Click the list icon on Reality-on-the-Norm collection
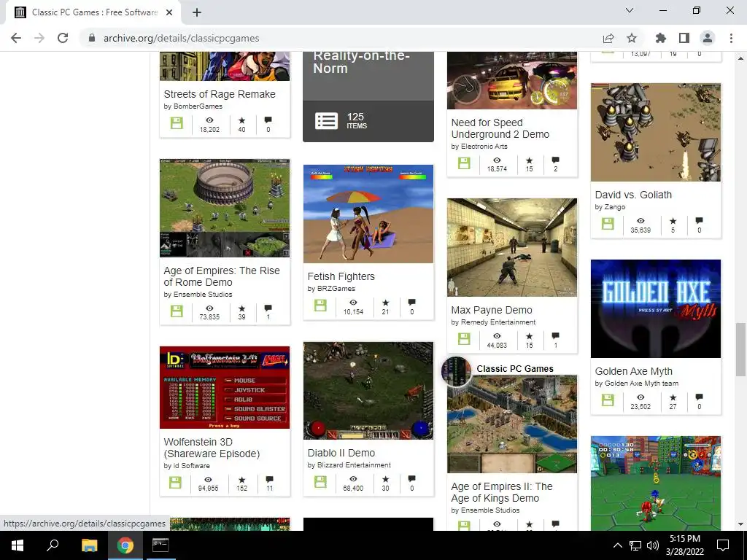Viewport: 747px width, 560px height. pyautogui.click(x=326, y=121)
